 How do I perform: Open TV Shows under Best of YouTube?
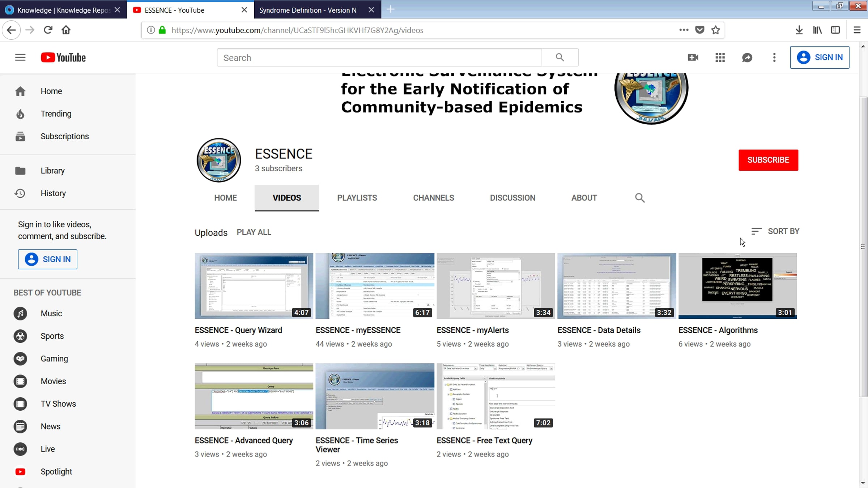(68, 404)
